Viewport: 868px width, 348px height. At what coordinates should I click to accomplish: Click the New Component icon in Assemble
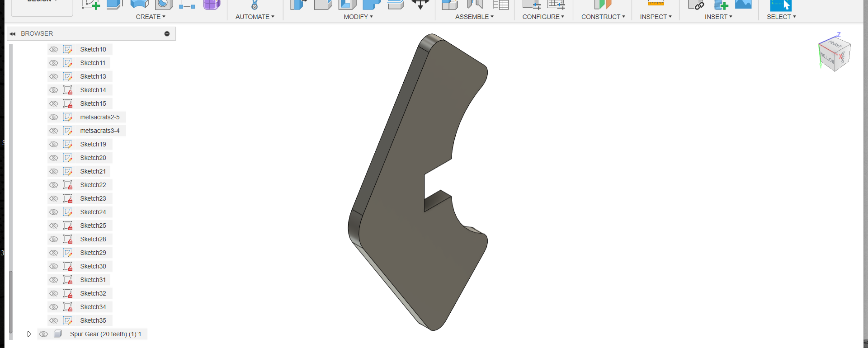point(450,5)
